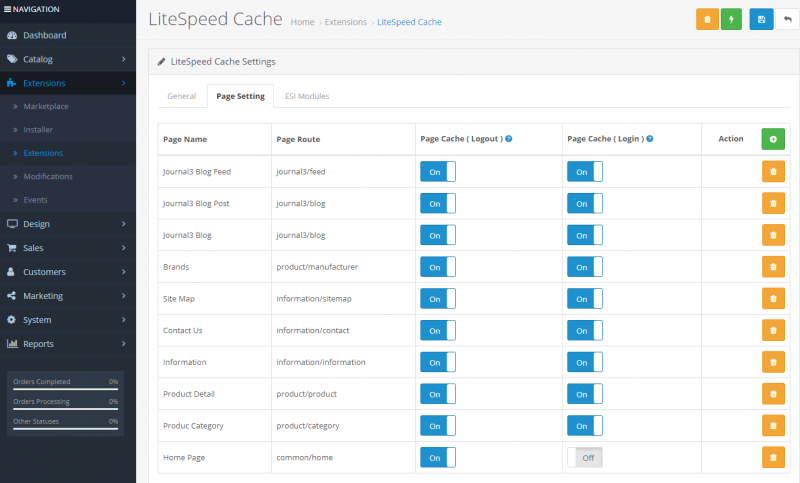This screenshot has width=800, height=483.
Task: Delete the Product Detail row
Action: [x=773, y=394]
